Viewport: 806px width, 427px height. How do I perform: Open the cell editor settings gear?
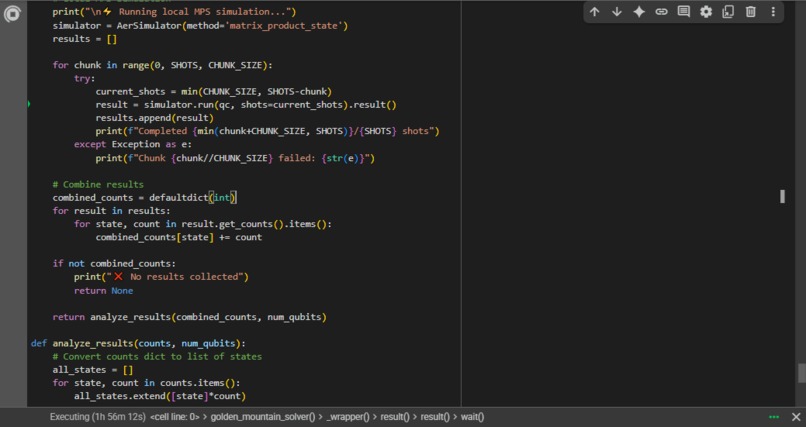(x=706, y=12)
